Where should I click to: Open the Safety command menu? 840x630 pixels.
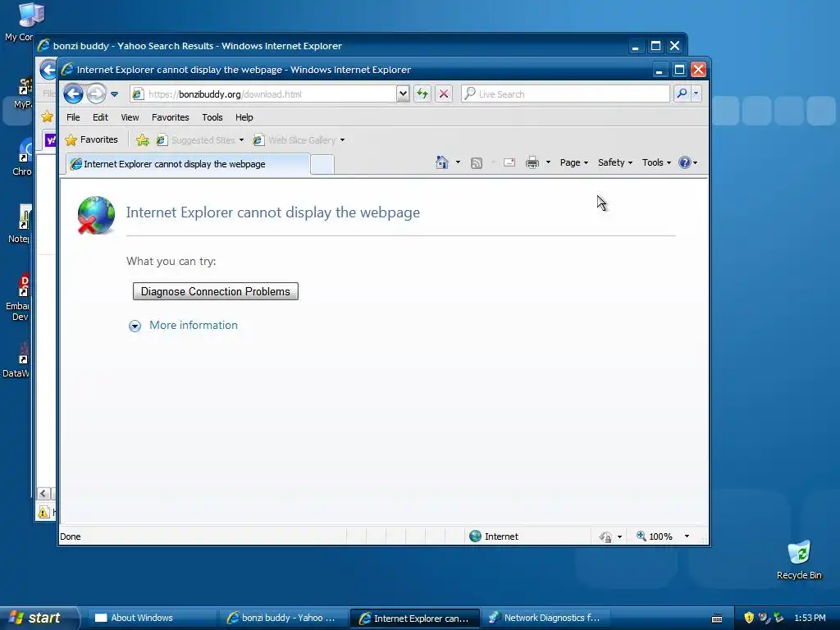[615, 162]
